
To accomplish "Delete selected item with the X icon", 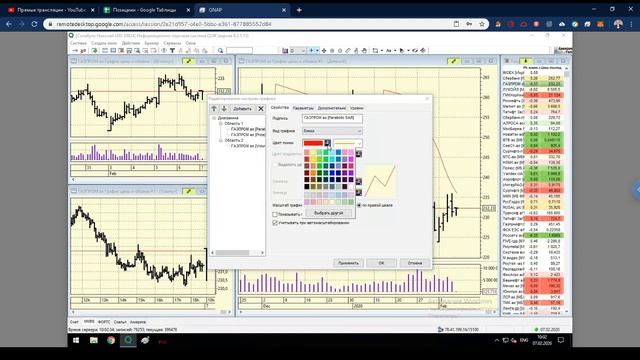I will (261, 109).
